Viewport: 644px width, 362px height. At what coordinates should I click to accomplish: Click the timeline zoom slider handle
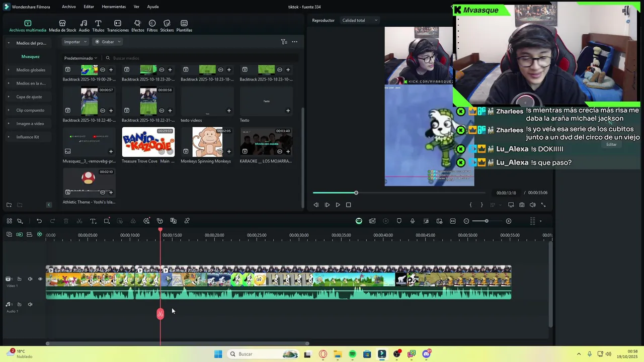(x=487, y=221)
